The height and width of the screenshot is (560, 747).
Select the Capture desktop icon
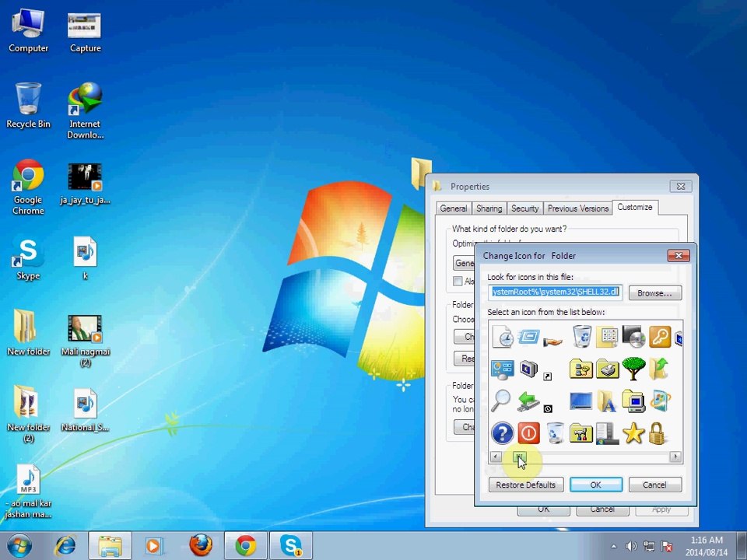click(85, 31)
